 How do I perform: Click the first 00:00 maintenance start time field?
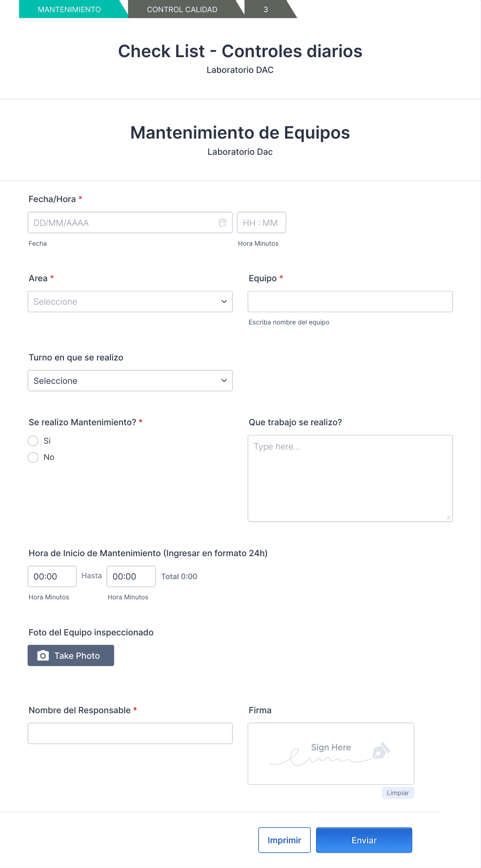click(x=52, y=576)
